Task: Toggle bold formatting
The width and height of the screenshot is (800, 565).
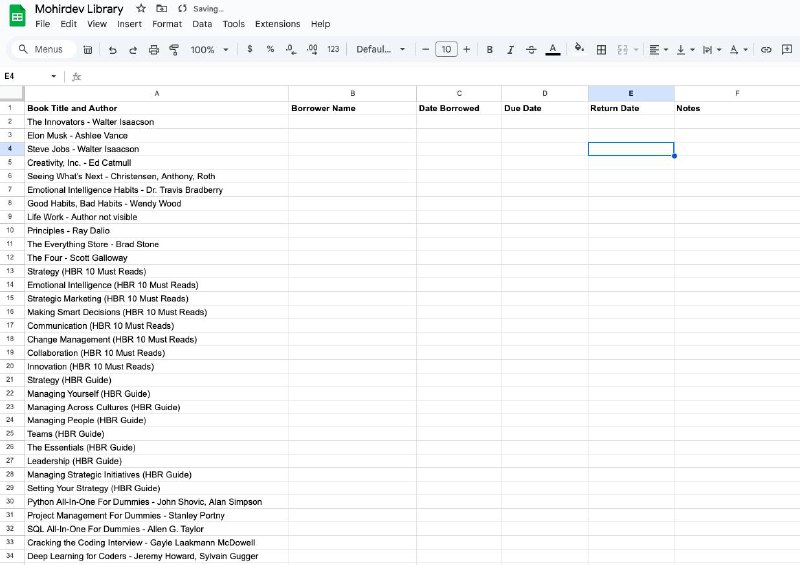Action: click(x=490, y=50)
